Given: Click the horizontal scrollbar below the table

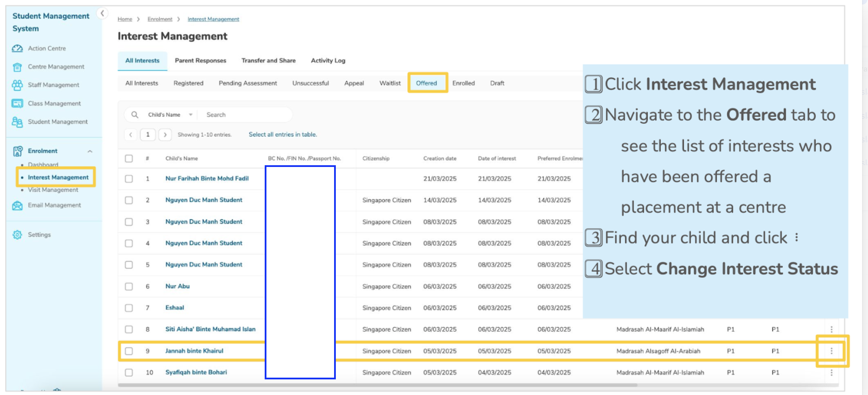Looking at the screenshot, I should click(x=377, y=385).
